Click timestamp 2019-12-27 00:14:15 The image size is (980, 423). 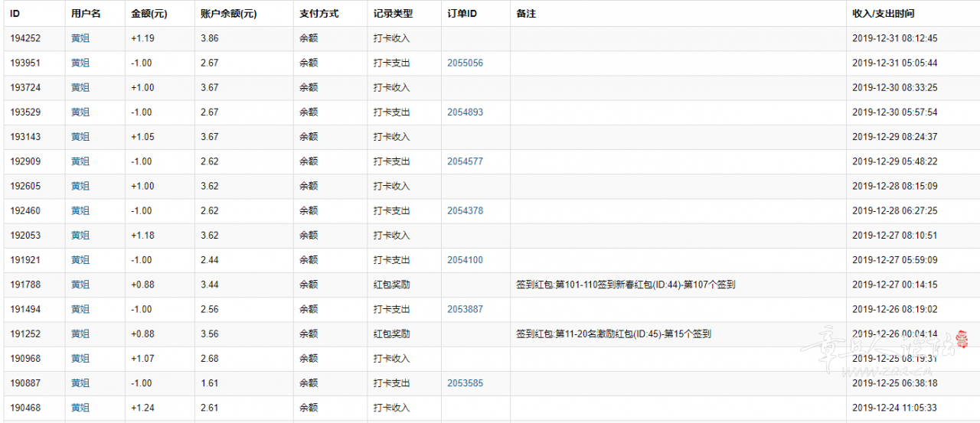click(894, 285)
